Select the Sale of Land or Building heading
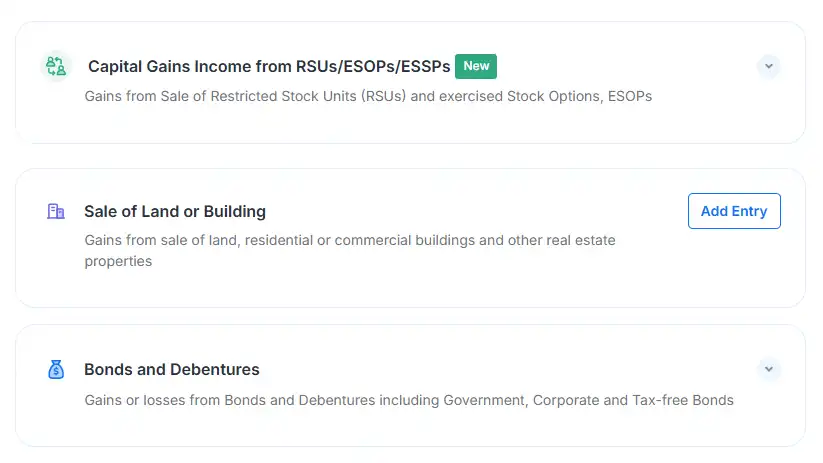 (x=175, y=212)
